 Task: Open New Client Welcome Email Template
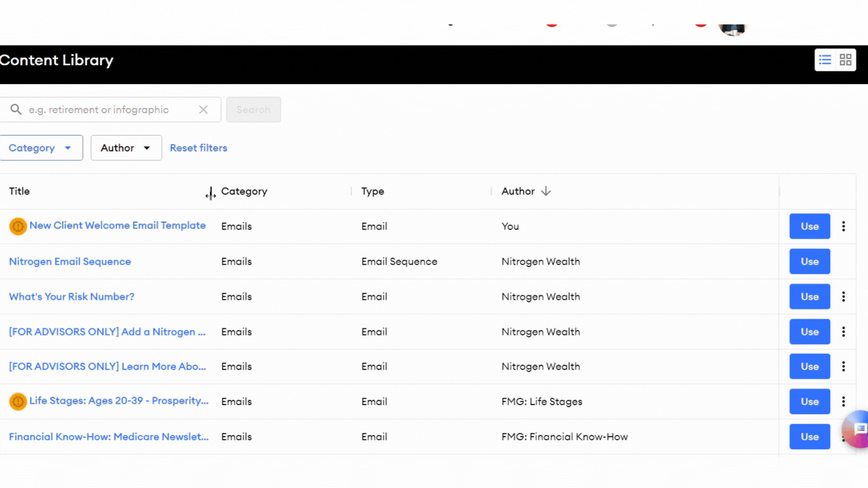(x=118, y=225)
